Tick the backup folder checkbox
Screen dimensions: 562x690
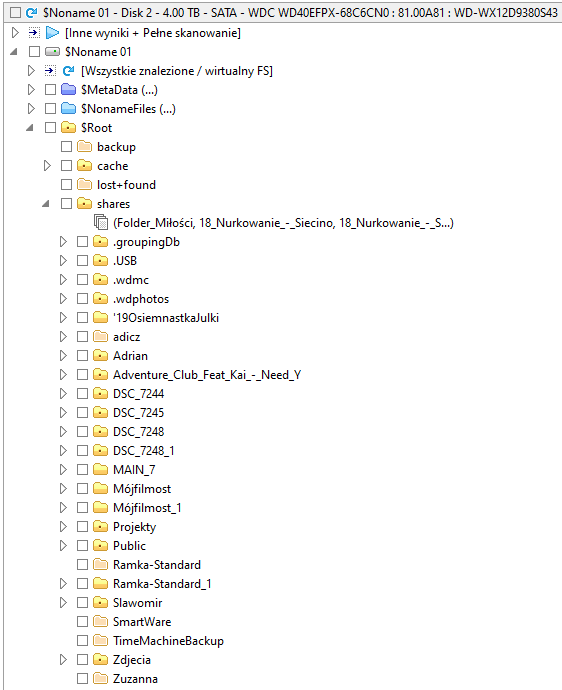[66, 147]
